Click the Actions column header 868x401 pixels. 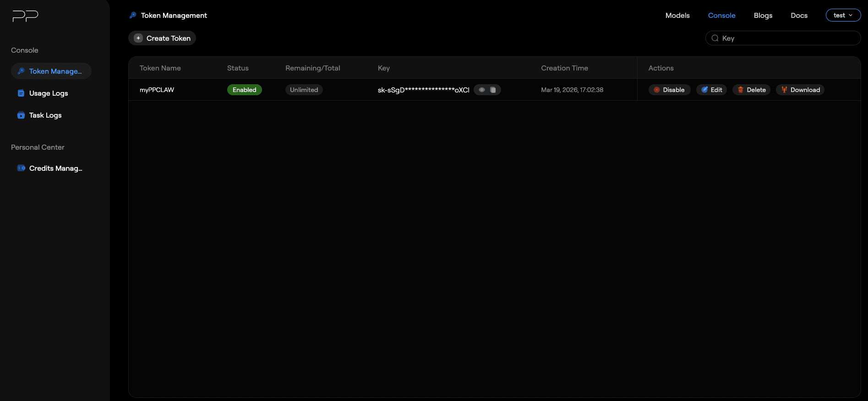661,68
